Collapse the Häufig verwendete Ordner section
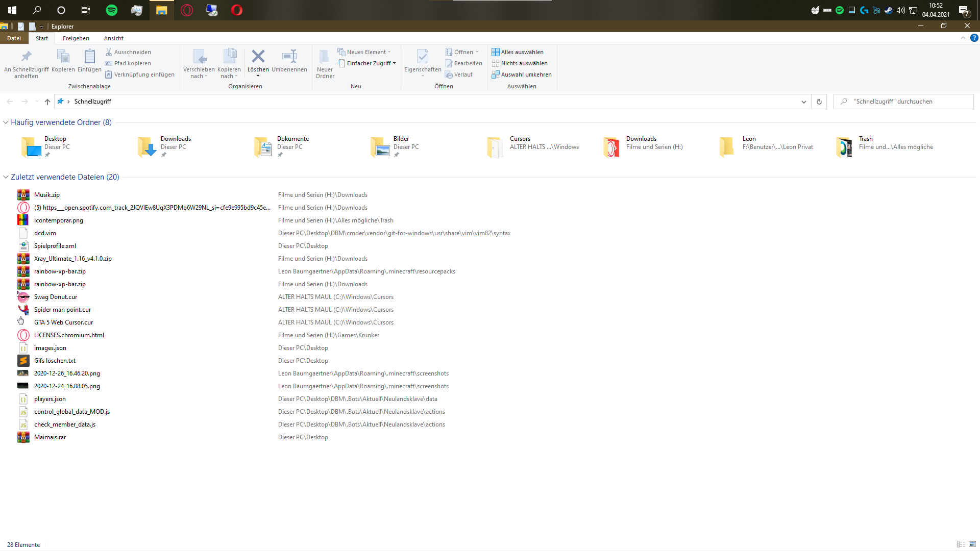980x551 pixels. coord(6,122)
